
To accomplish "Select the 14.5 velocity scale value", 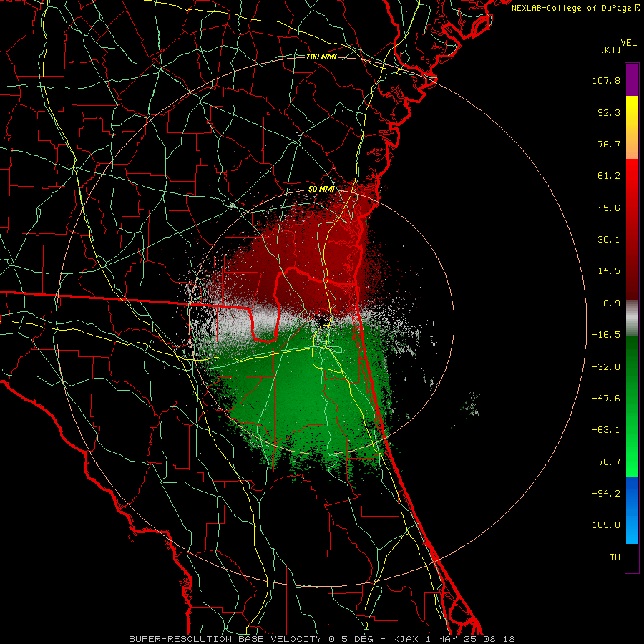I will point(609,271).
